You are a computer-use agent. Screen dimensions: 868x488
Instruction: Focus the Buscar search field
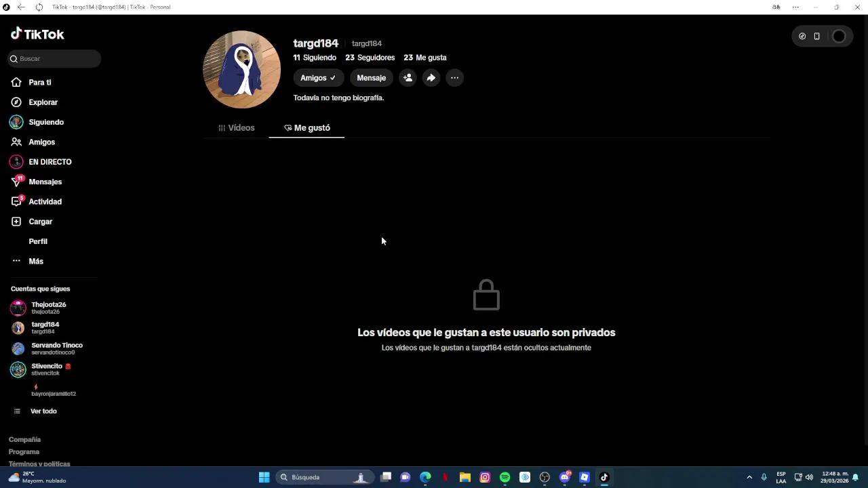tap(54, 59)
